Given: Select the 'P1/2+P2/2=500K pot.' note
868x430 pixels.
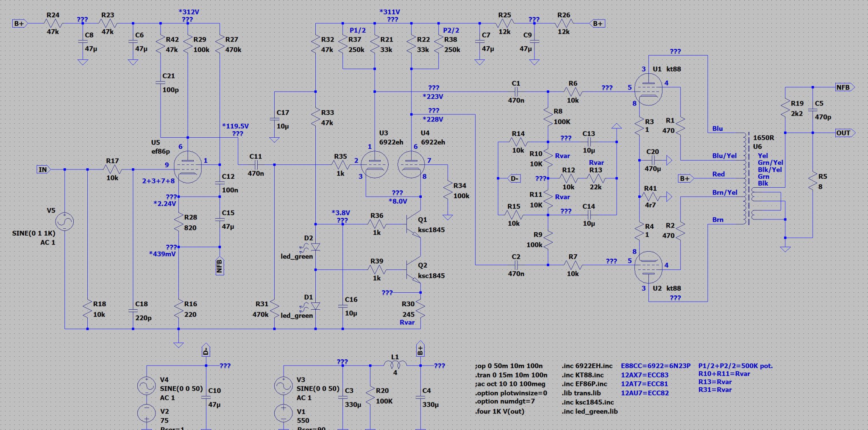Looking at the screenshot, I should 735,366.
